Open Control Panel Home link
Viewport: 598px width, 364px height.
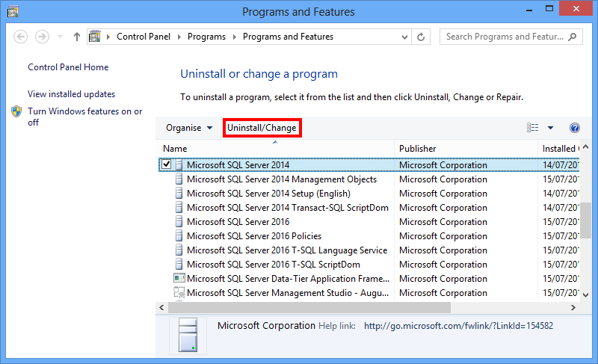pyautogui.click(x=68, y=67)
